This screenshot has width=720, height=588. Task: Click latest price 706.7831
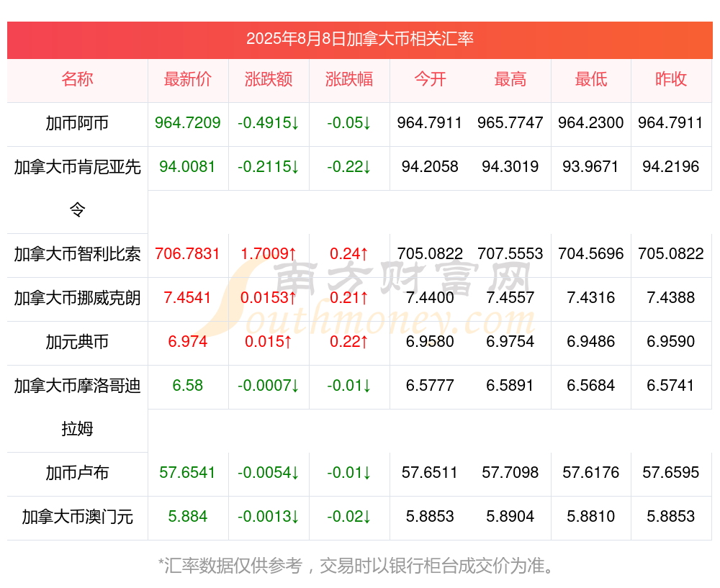(x=188, y=253)
